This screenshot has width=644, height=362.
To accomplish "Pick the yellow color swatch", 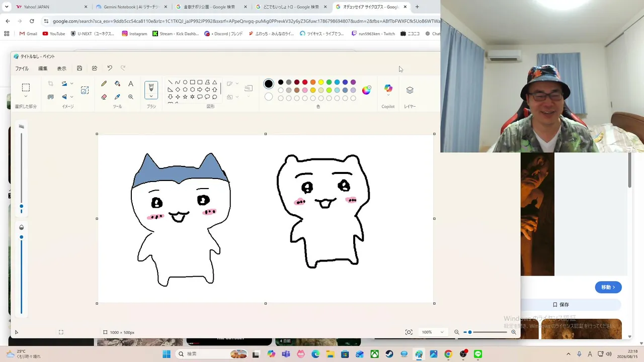I will [x=321, y=82].
